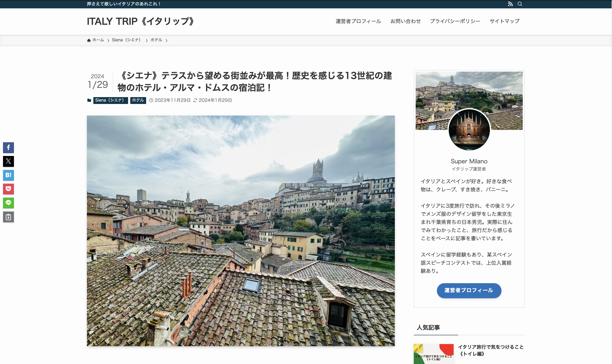Click the copy-to-clipboard share icon
The width and height of the screenshot is (612, 364).
tap(8, 217)
